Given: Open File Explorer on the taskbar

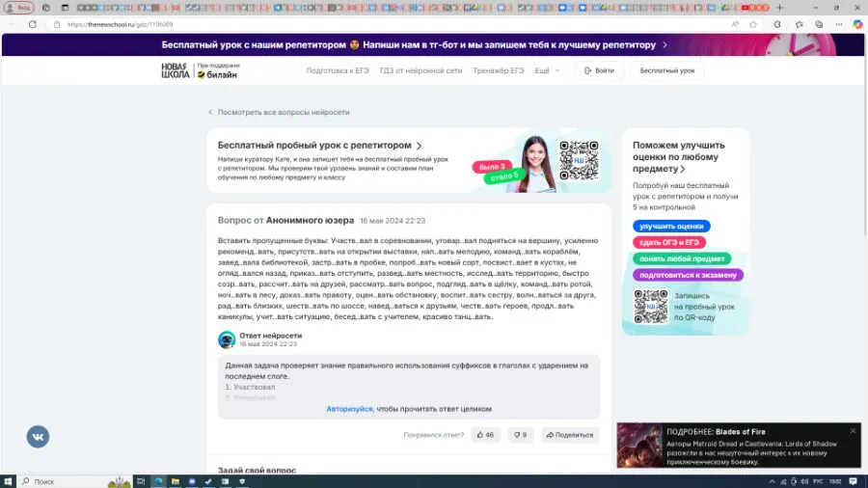Looking at the screenshot, I should (175, 481).
